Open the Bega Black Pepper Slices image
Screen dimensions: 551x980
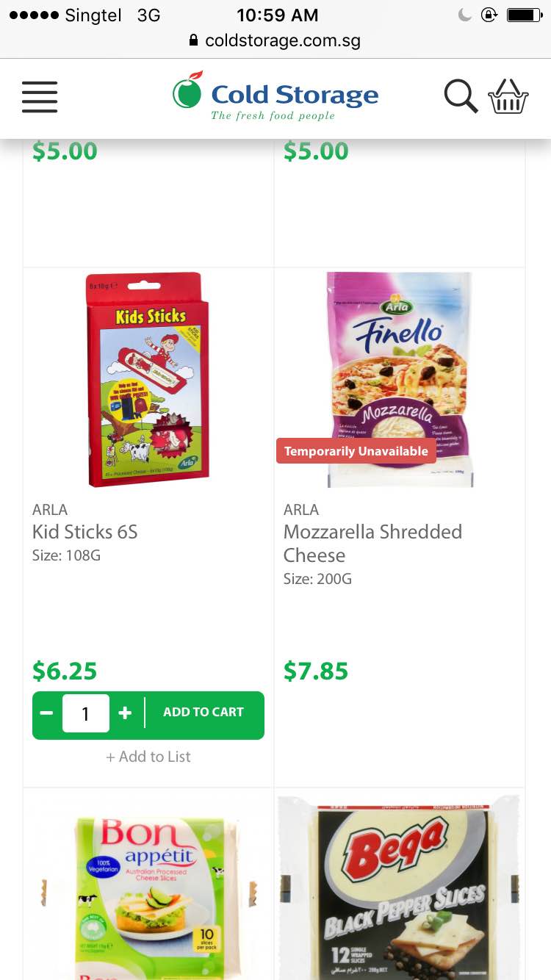coord(400,885)
